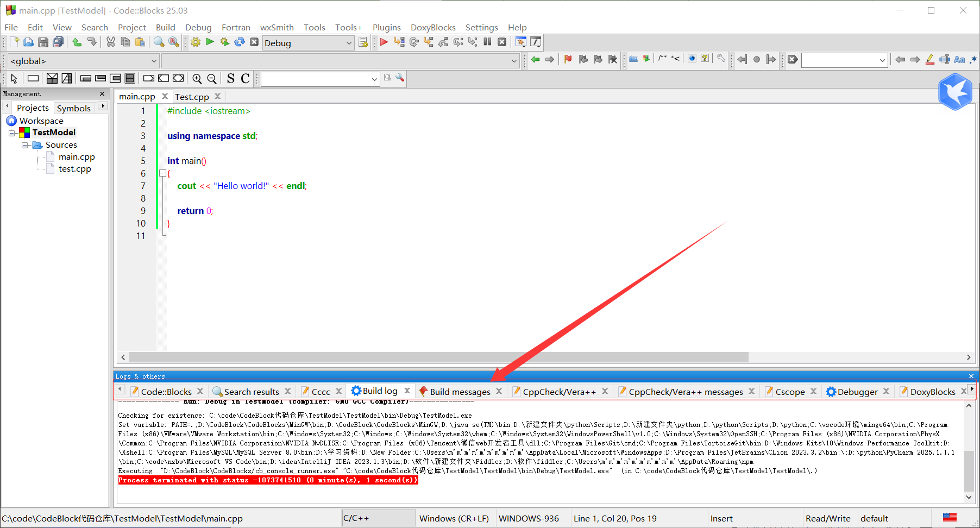The height and width of the screenshot is (528, 980).
Task: Stop the debugger with the dark X icon
Action: tap(502, 42)
